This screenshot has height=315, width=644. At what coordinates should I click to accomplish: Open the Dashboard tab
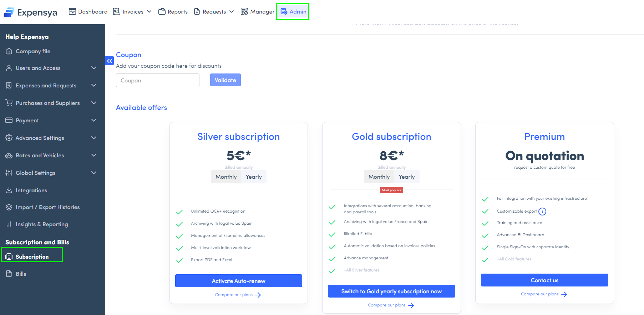(88, 12)
